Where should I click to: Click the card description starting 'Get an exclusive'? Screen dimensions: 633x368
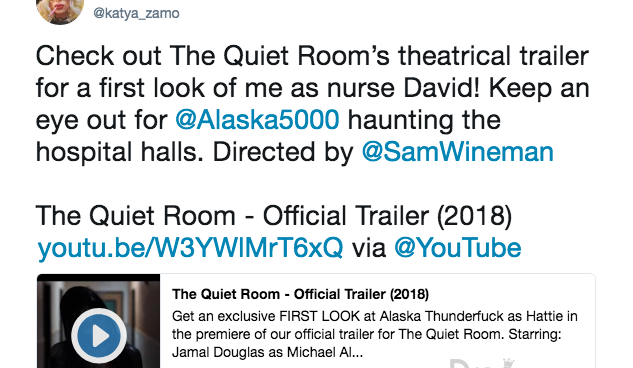(x=375, y=334)
